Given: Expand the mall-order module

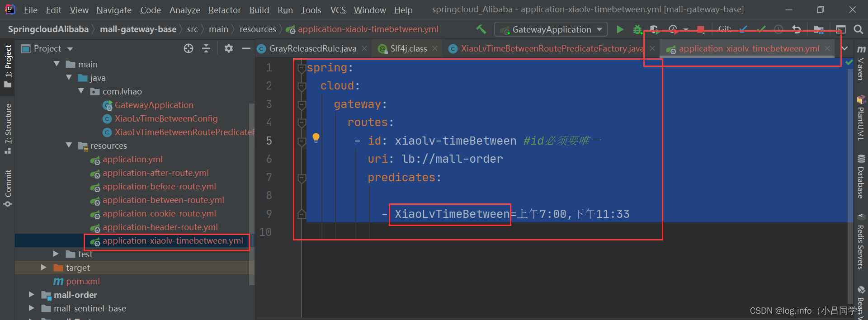Looking at the screenshot, I should [x=32, y=295].
